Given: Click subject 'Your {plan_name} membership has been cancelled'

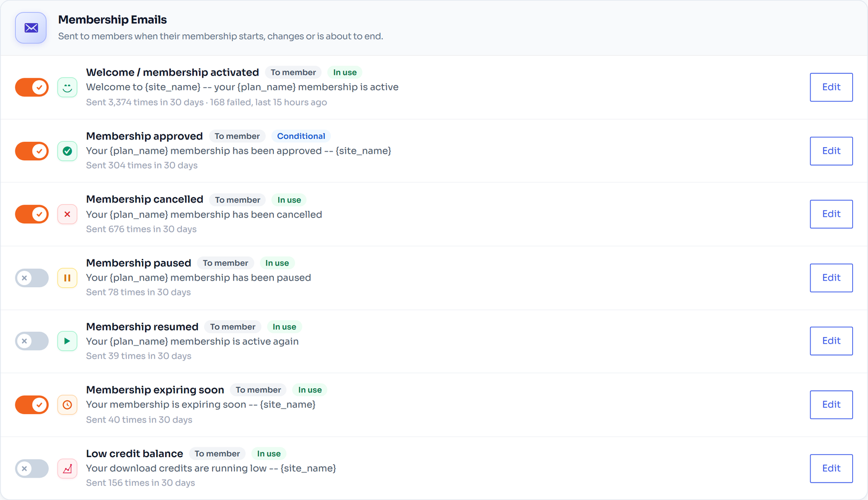Looking at the screenshot, I should (204, 214).
